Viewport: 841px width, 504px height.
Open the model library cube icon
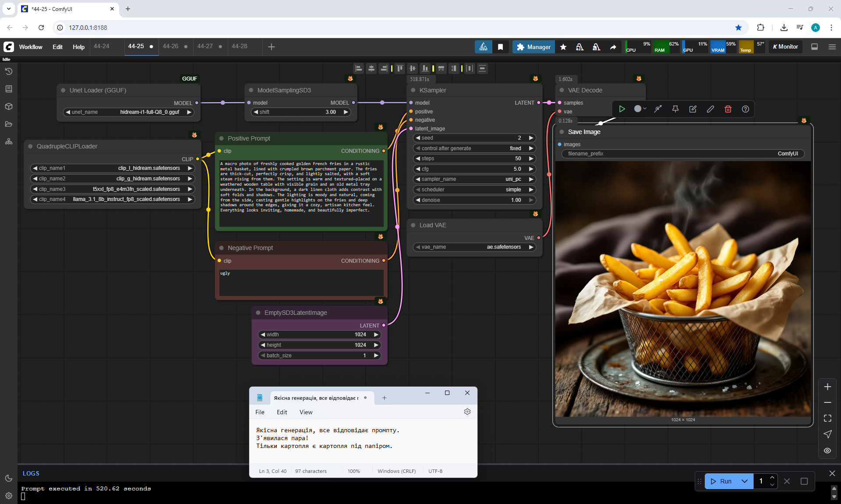click(x=9, y=106)
